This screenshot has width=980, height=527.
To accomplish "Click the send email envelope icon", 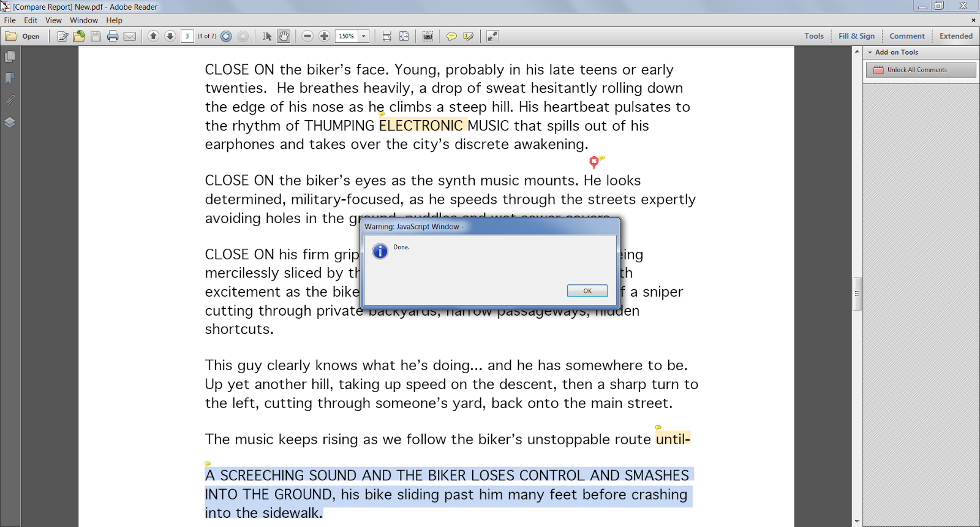I will tap(130, 36).
